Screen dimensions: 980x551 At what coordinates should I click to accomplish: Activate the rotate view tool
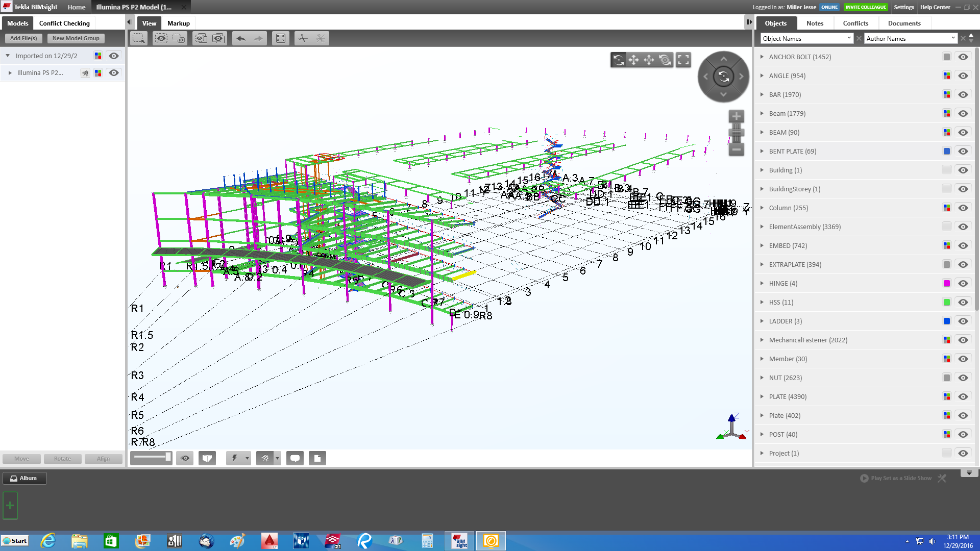coord(619,60)
